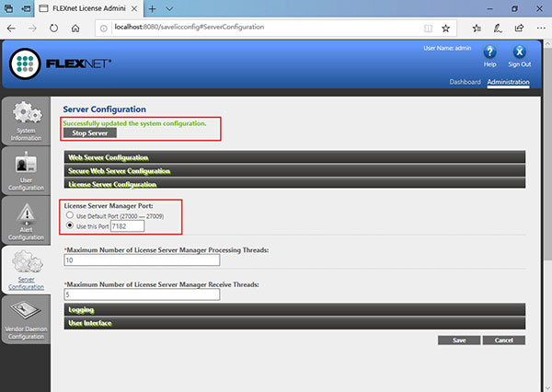The image size is (552, 392).
Task: Click the Cancel button
Action: [x=504, y=340]
